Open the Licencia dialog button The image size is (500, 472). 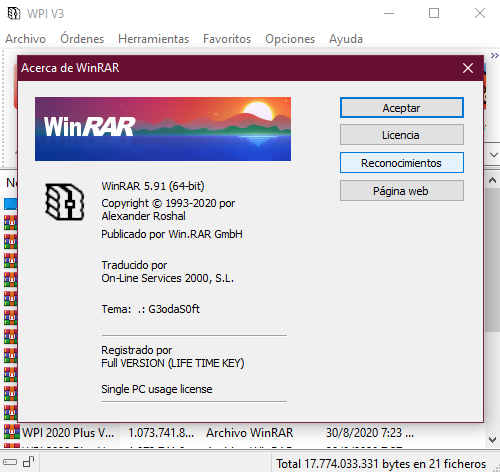click(402, 135)
